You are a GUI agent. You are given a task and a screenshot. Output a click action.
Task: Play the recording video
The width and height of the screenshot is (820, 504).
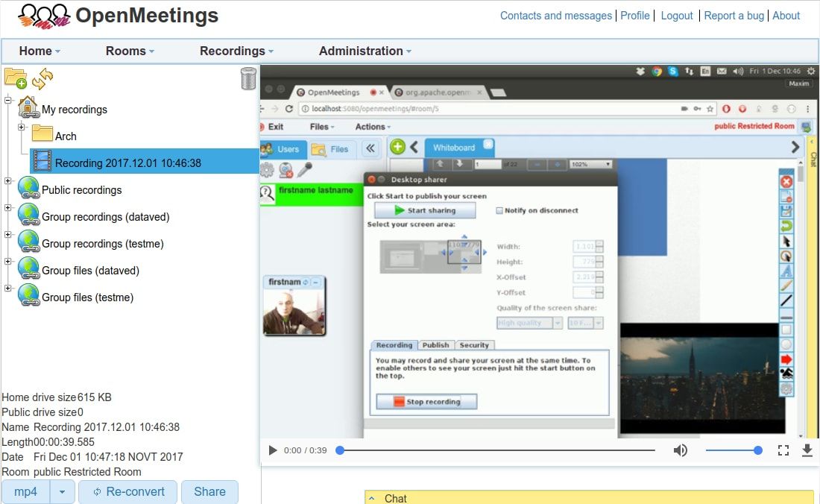pyautogui.click(x=273, y=450)
